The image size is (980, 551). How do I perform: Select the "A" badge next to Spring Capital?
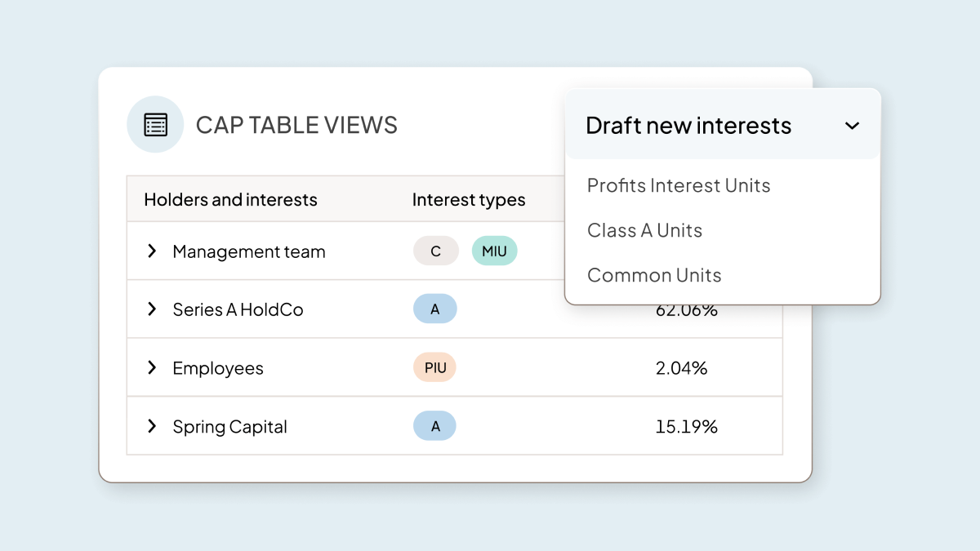coord(435,425)
